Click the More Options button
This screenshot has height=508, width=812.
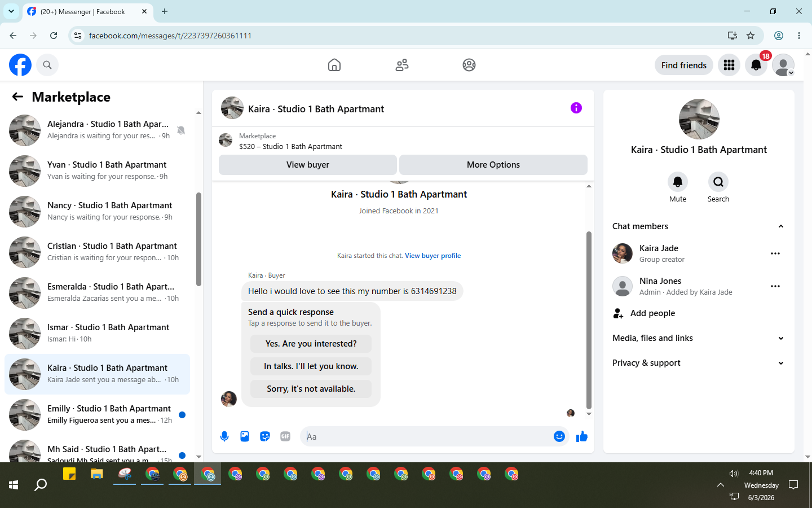point(493,165)
